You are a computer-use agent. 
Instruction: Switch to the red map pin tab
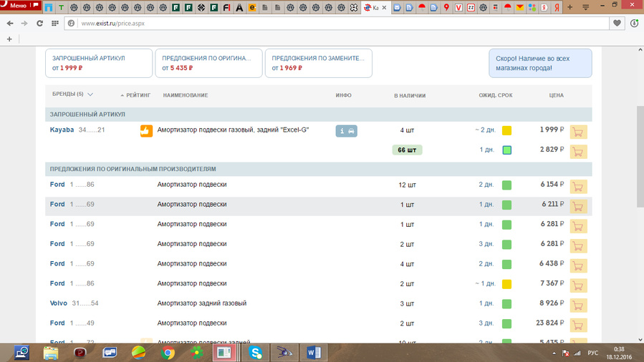446,7
